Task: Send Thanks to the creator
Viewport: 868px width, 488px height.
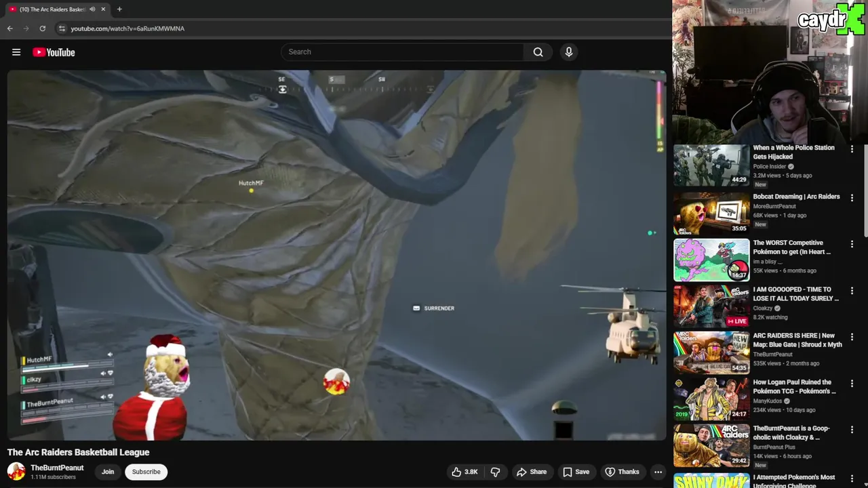Action: (x=622, y=472)
